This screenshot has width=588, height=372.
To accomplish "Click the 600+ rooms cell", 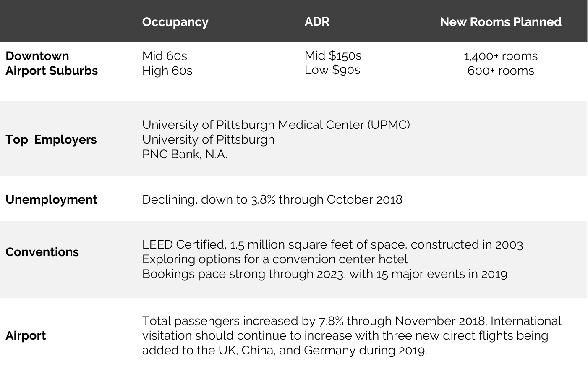I will [501, 71].
